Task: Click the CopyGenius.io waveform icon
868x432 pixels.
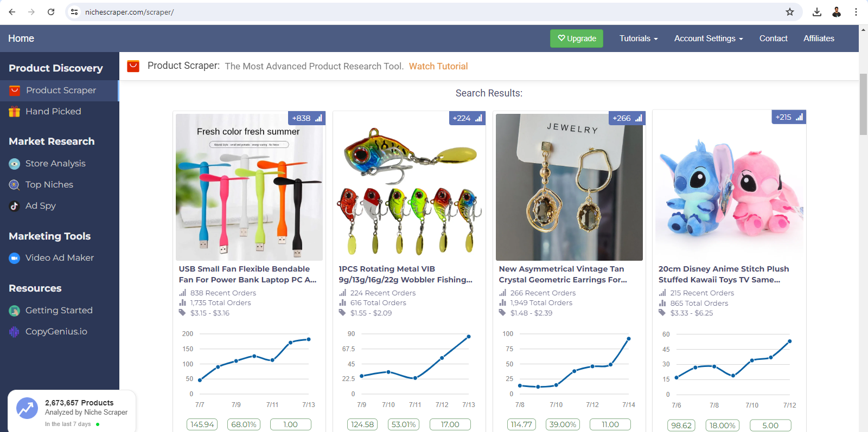Action: [15, 332]
